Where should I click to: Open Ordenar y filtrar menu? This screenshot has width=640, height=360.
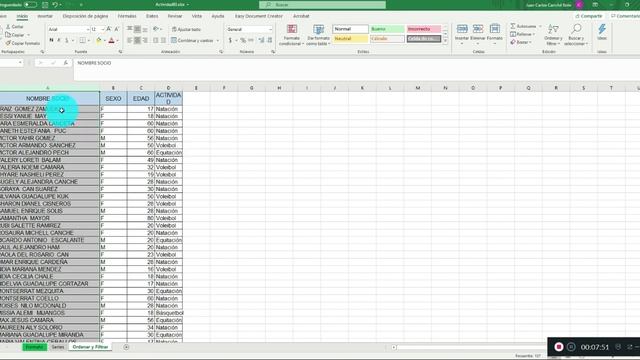coord(553,34)
